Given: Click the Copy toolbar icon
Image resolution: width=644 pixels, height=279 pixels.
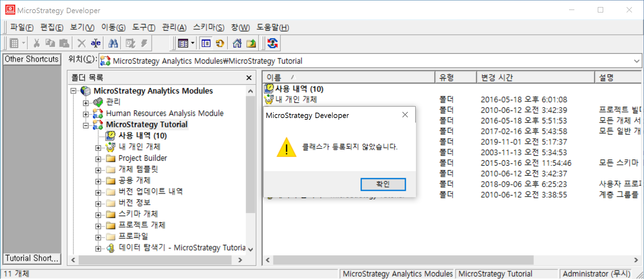Looking at the screenshot, I should pyautogui.click(x=50, y=43).
